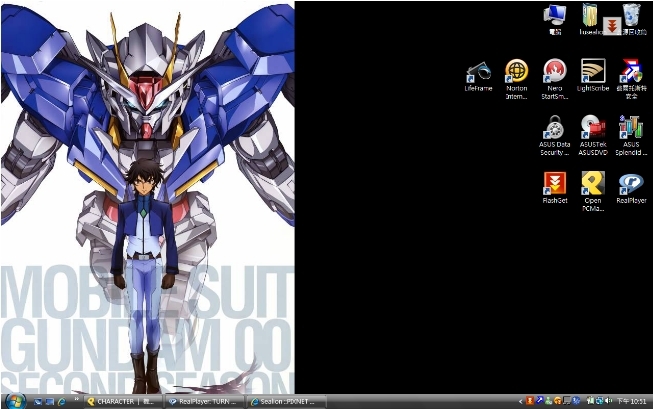
Task: Switch to Sealion PIXNET taskbar window
Action: click(x=287, y=402)
